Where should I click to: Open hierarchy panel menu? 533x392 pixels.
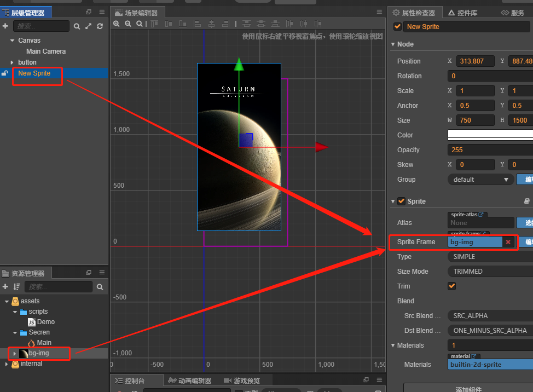[102, 12]
